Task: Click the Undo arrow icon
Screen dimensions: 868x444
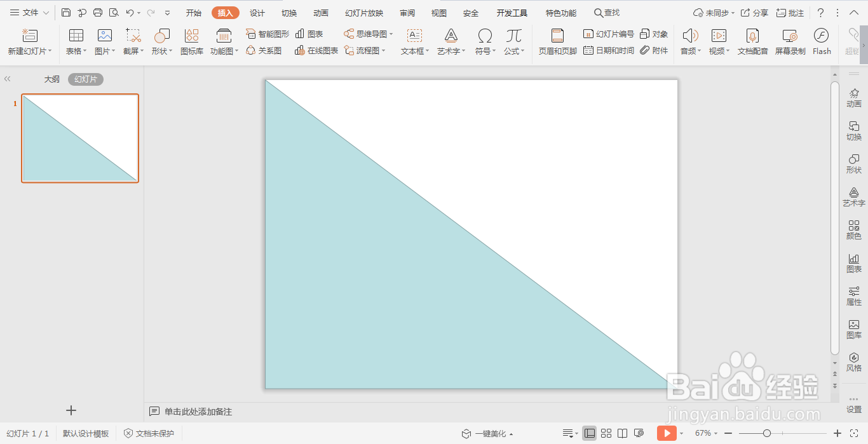Action: click(x=130, y=13)
